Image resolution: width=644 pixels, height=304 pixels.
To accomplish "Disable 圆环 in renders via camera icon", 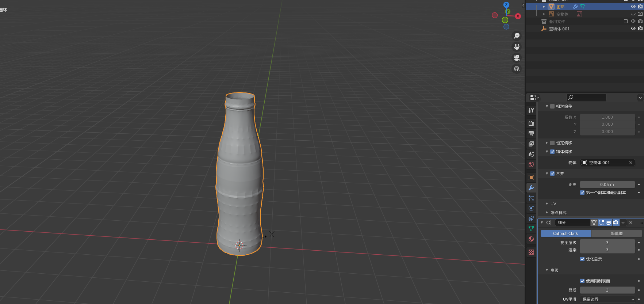I will [x=640, y=7].
